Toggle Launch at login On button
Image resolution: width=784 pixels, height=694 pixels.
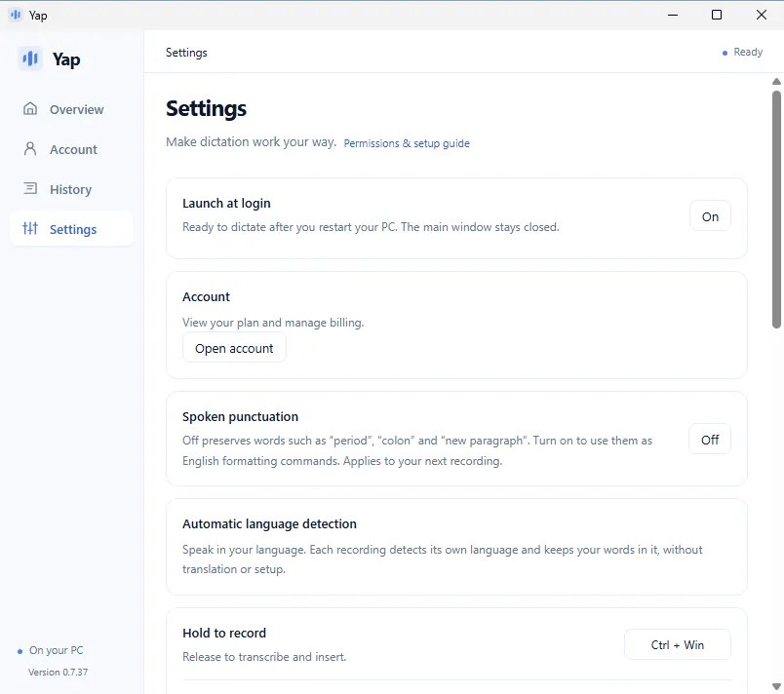coord(710,216)
